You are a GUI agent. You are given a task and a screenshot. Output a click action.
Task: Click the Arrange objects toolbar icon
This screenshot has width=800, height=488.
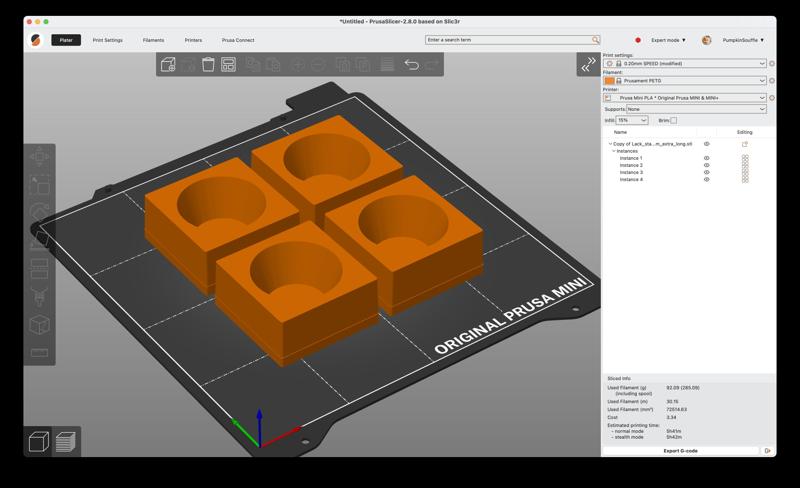(228, 65)
